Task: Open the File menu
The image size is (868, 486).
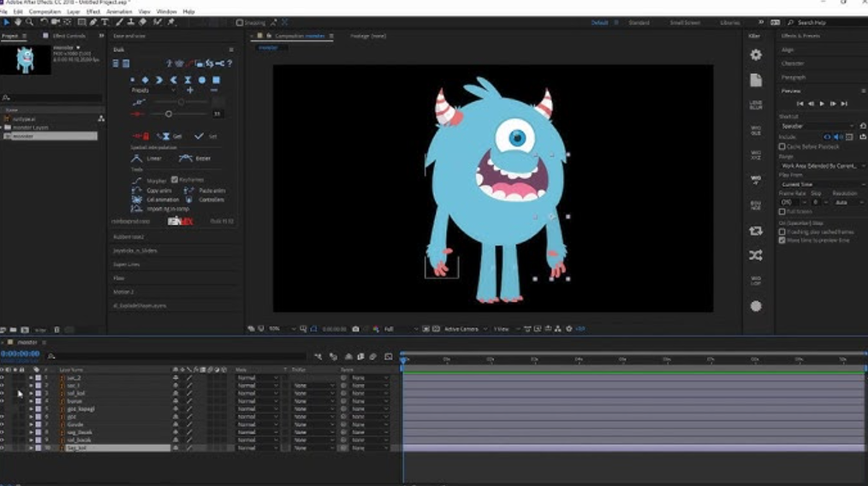Action: tap(4, 11)
